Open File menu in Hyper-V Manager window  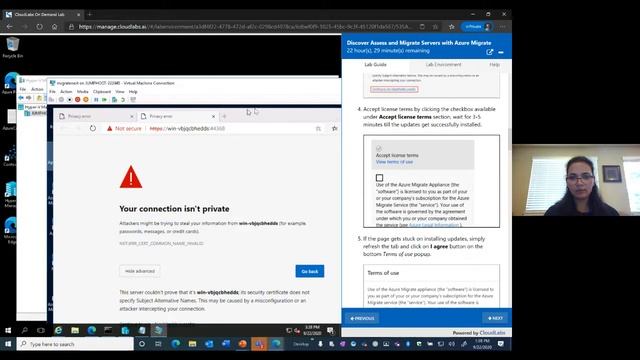[x=23, y=89]
